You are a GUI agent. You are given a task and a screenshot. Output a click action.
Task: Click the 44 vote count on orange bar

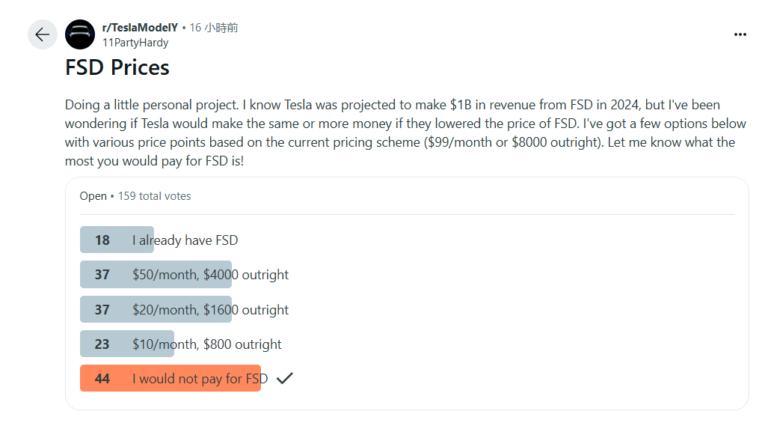click(x=102, y=378)
